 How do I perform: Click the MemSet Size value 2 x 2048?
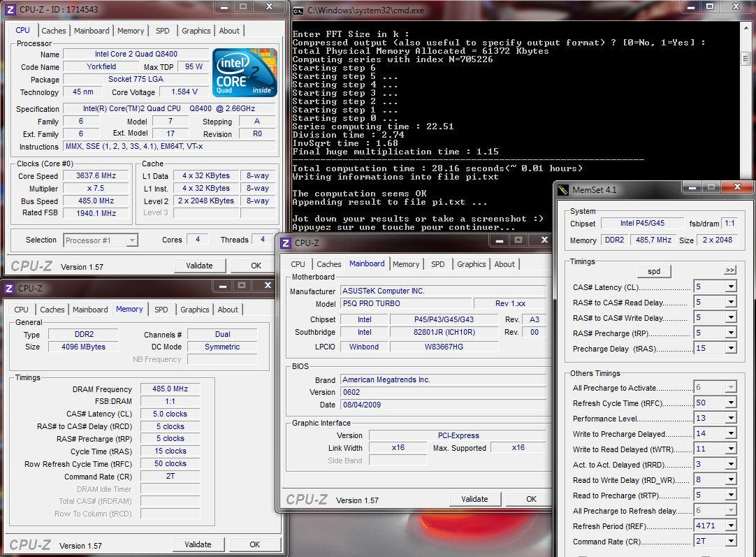(718, 240)
